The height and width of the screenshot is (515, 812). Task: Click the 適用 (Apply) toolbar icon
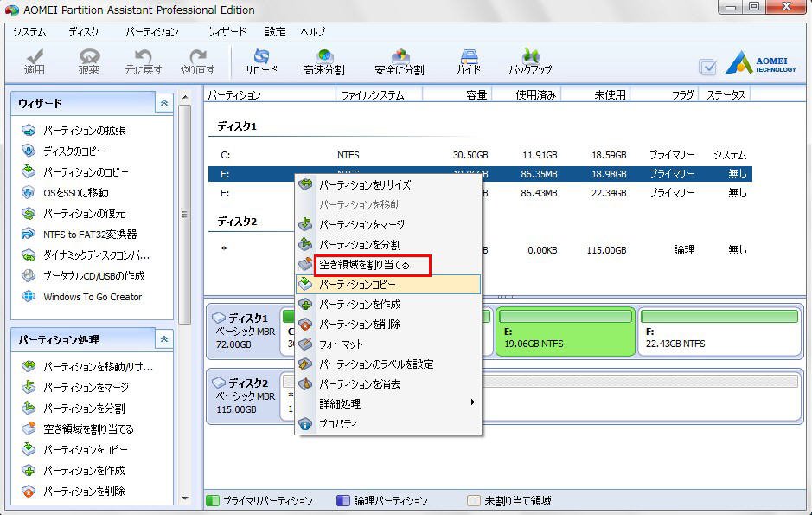tap(35, 61)
